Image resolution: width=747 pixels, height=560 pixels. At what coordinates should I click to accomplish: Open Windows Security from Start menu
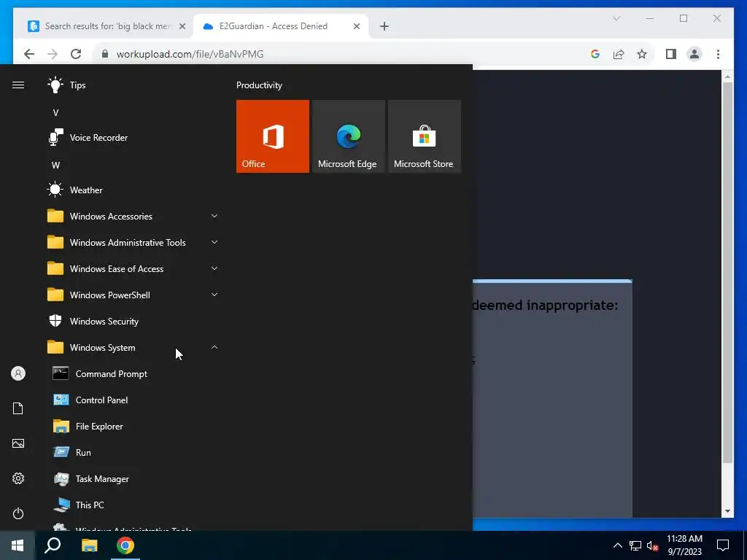(133, 322)
